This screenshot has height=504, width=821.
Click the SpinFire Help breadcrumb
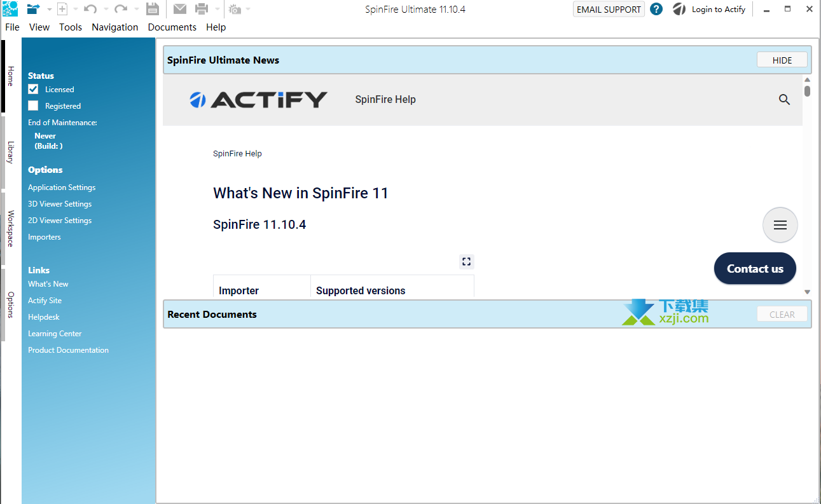click(237, 154)
